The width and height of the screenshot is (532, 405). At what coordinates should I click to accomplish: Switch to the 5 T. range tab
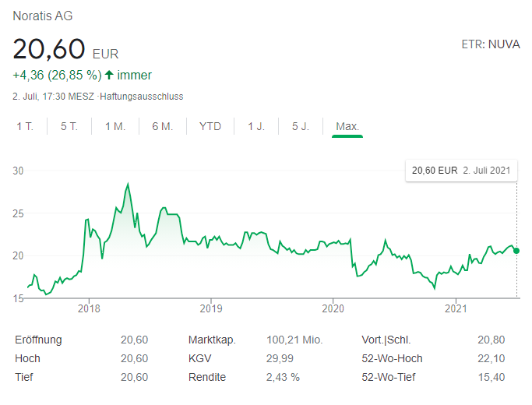pos(69,126)
